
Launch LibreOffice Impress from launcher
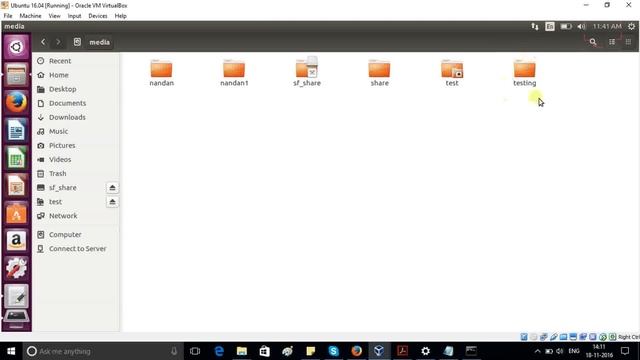16,186
